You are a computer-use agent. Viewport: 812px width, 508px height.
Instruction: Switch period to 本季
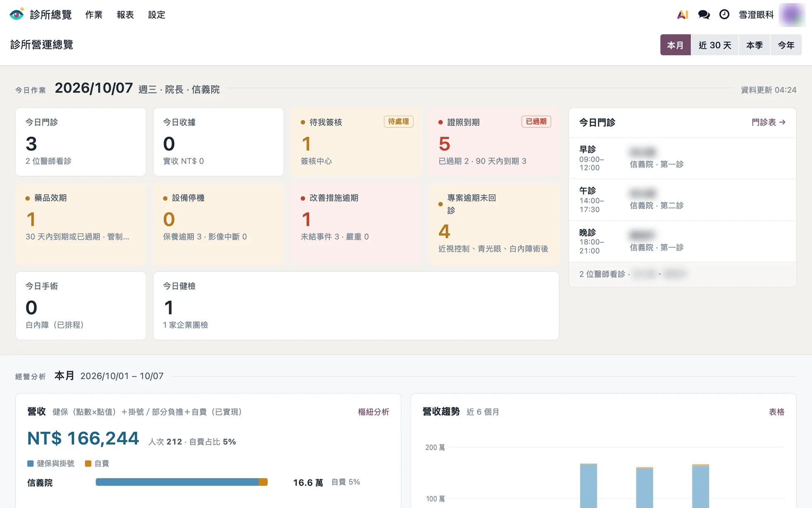click(x=754, y=45)
